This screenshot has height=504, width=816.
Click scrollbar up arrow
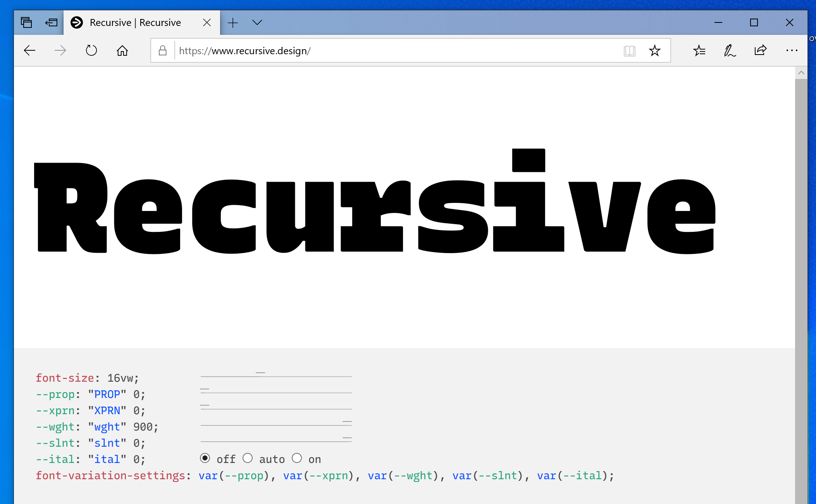point(801,73)
